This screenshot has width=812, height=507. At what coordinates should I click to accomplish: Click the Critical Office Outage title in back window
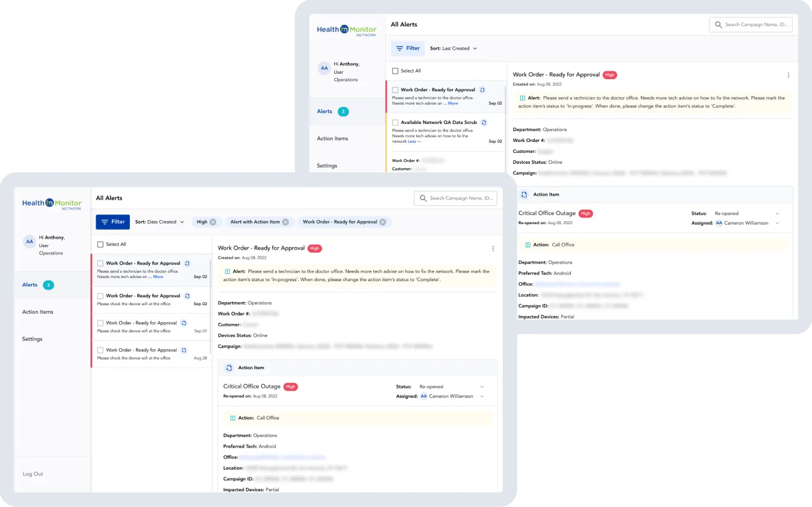coord(547,213)
